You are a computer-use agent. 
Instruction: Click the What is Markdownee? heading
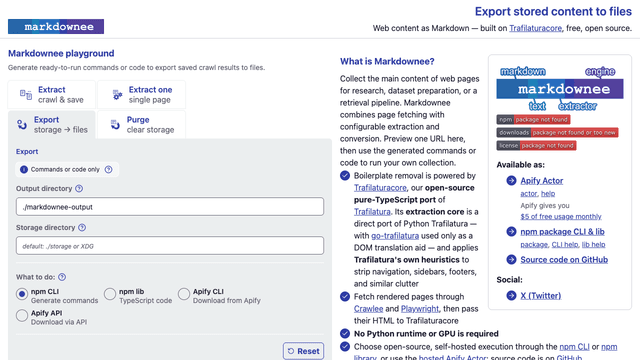tap(387, 61)
